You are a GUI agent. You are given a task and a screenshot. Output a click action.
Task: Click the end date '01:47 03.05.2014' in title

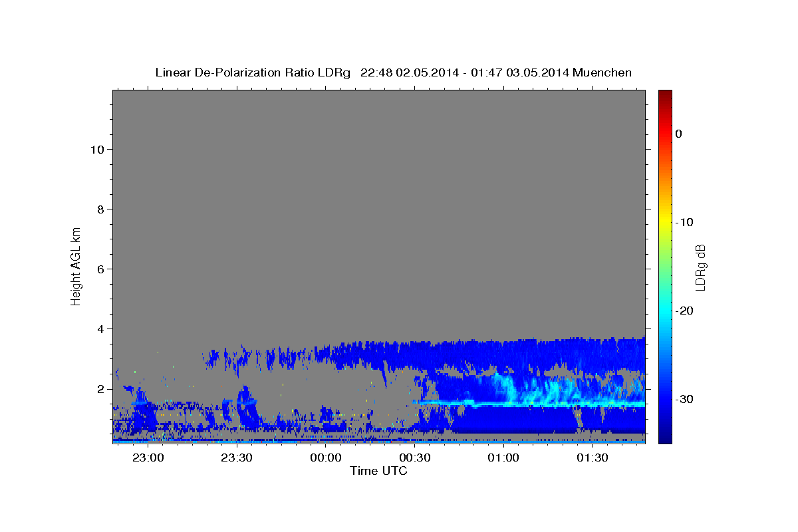[520, 72]
